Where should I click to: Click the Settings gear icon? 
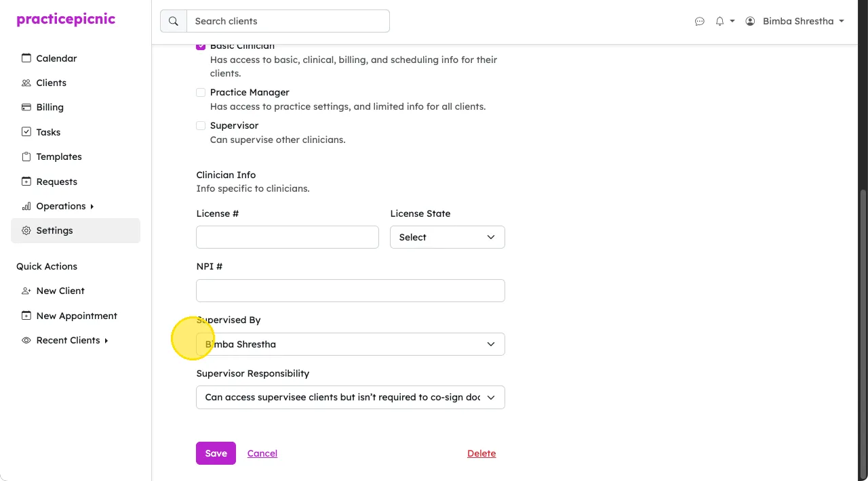click(x=26, y=230)
